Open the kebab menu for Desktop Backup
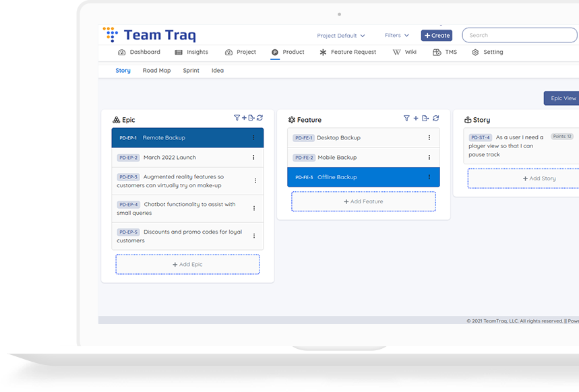 pos(429,137)
